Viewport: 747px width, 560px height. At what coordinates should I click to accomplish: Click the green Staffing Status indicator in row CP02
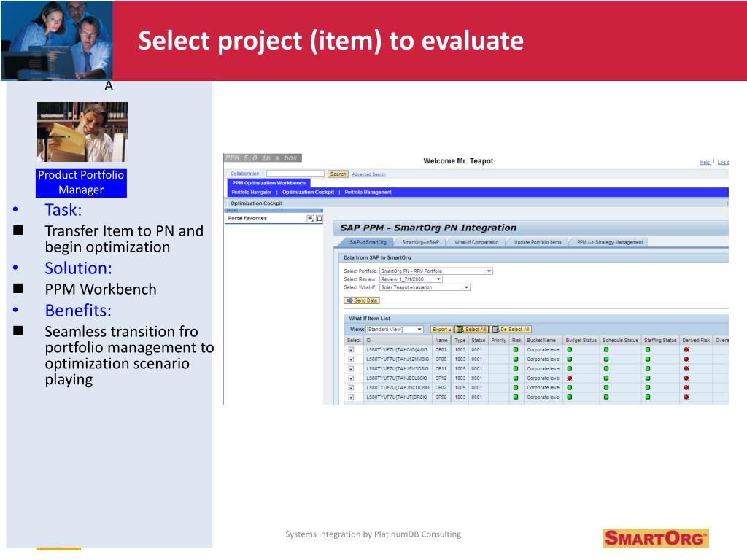(648, 388)
